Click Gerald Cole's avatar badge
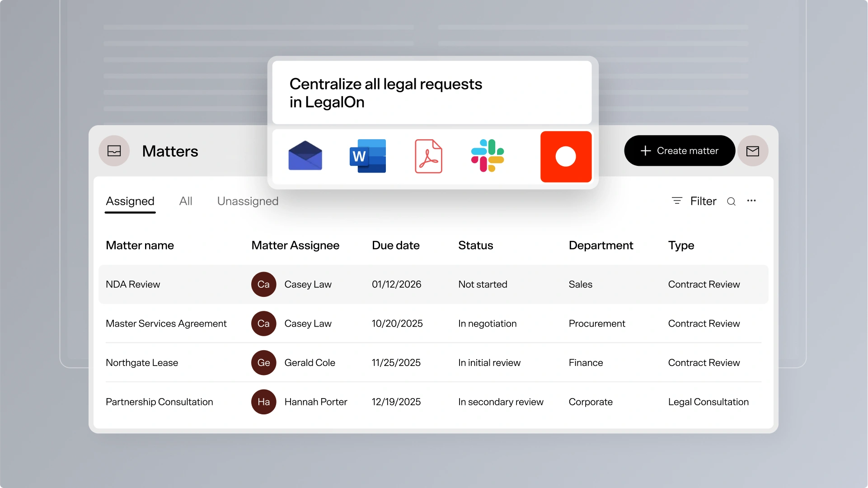Viewport: 868px width, 488px height. [263, 362]
